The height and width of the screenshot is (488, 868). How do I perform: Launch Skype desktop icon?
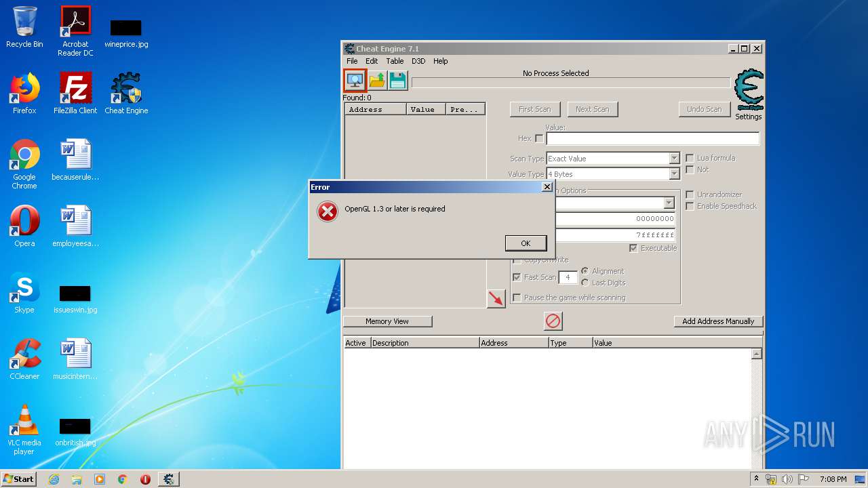tap(24, 293)
